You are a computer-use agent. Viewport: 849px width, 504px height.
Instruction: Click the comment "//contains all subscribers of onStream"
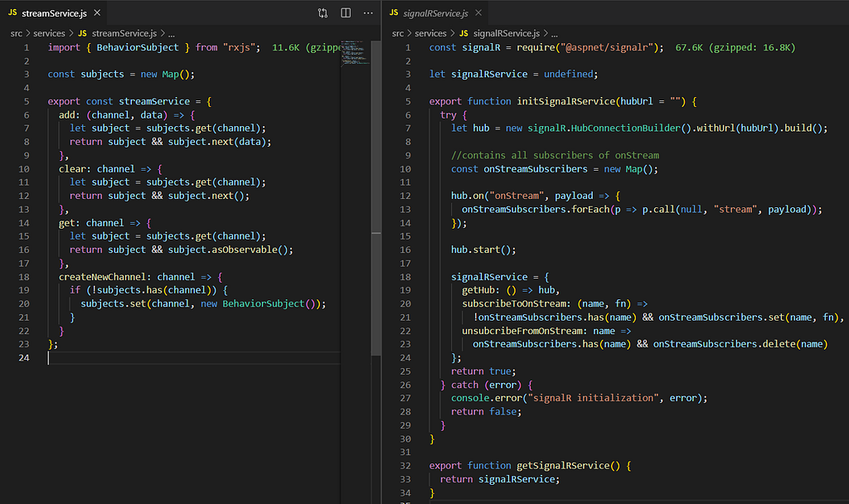[555, 155]
